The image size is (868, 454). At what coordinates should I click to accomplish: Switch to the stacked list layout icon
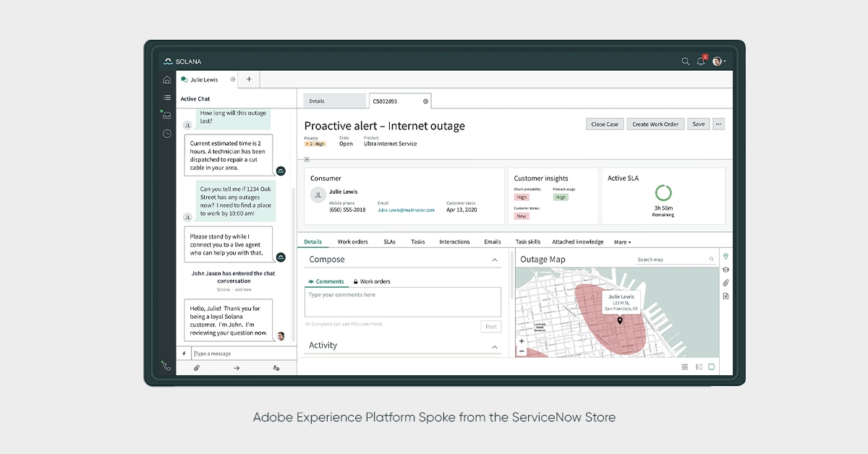(x=685, y=367)
